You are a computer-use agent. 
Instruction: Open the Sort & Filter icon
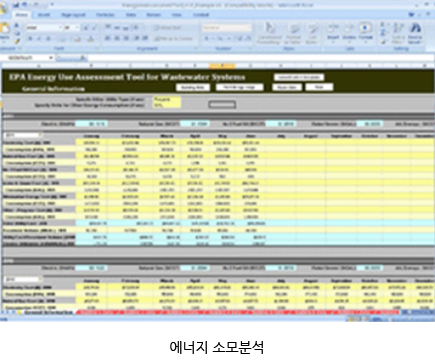point(398,33)
